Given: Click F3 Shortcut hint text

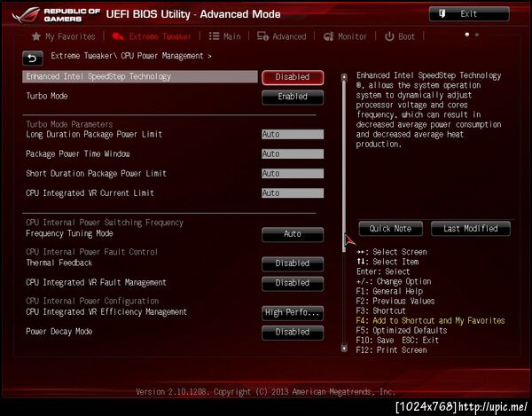Looking at the screenshot, I should [x=381, y=310].
